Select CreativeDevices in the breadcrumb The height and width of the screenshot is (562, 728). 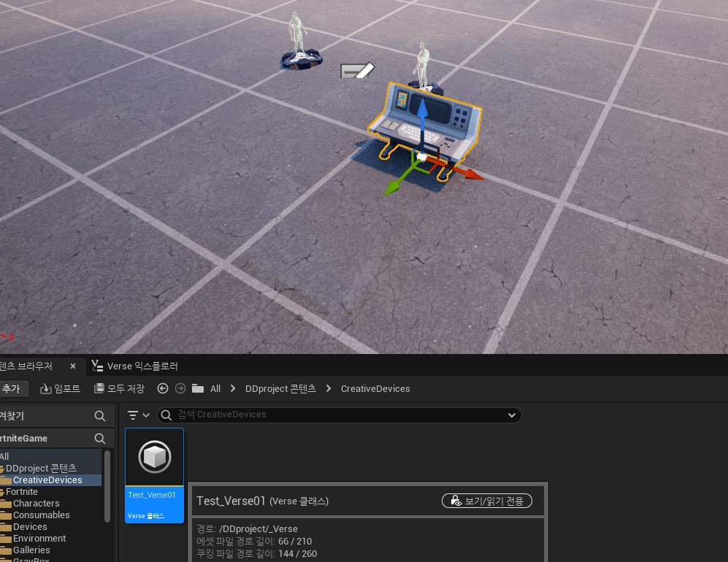tap(375, 389)
